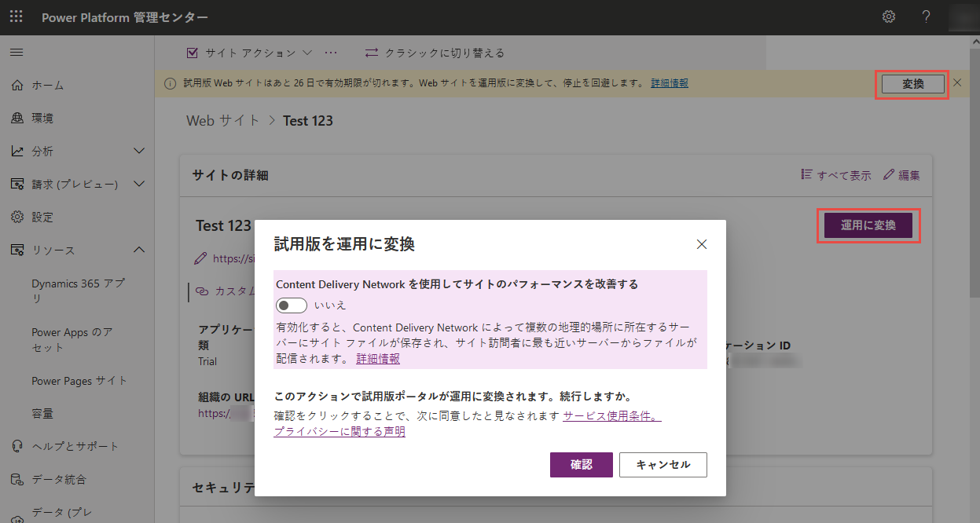This screenshot has width=980, height=523.
Task: Click the データ統合 icon
Action: pos(17,479)
